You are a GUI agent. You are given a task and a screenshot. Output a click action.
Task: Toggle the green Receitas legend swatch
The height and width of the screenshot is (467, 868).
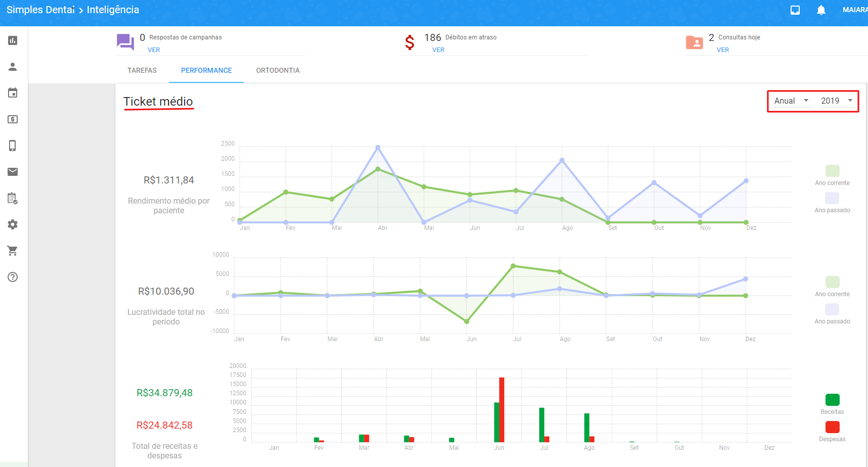[x=832, y=400]
